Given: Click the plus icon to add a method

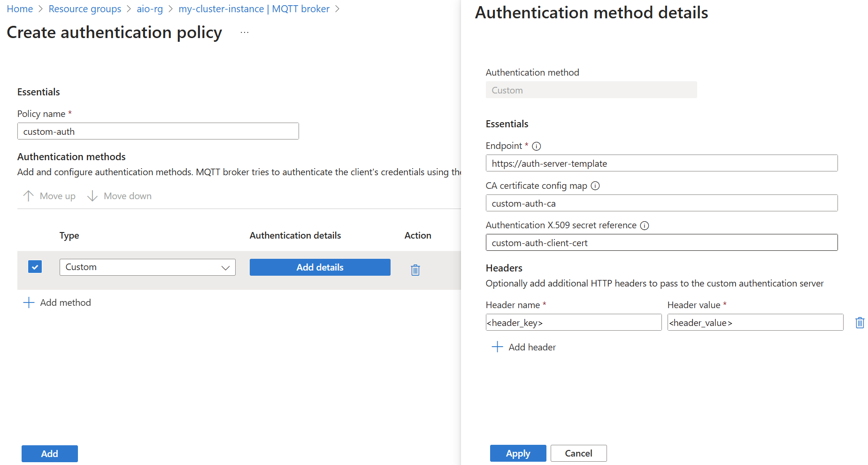Looking at the screenshot, I should coord(29,302).
